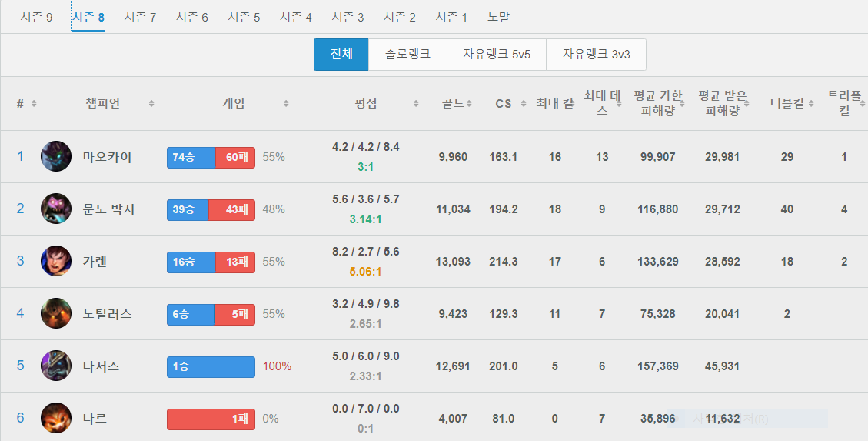Click damage value 157,369
The image size is (868, 441).
pos(657,366)
